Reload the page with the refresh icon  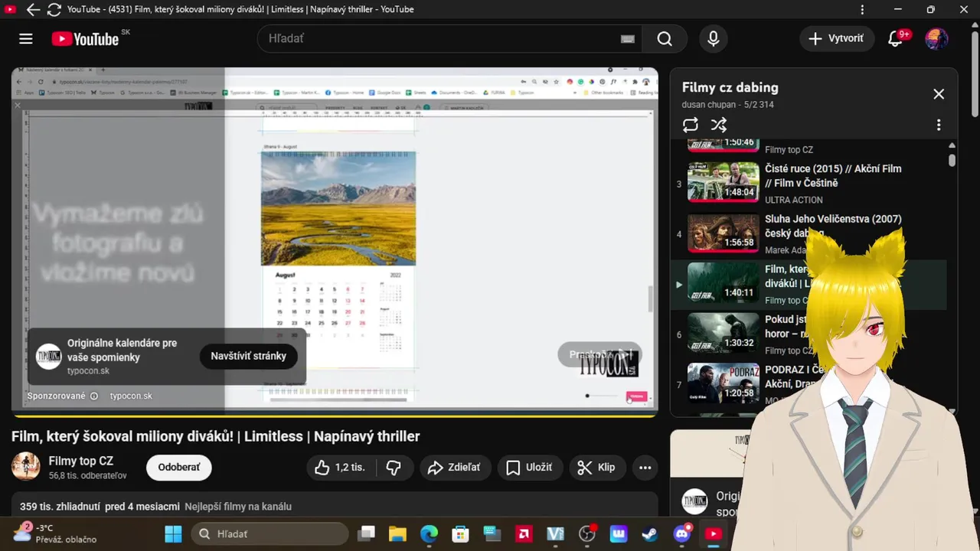coord(54,9)
